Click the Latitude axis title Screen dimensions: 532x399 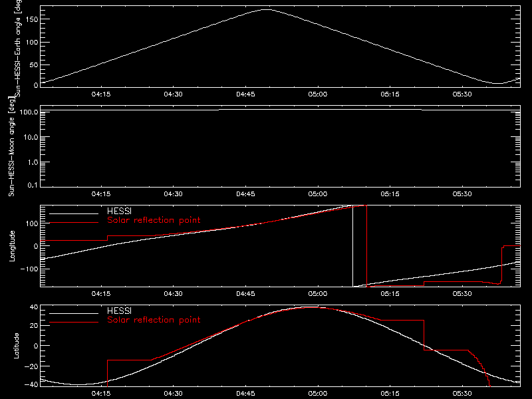click(16, 346)
